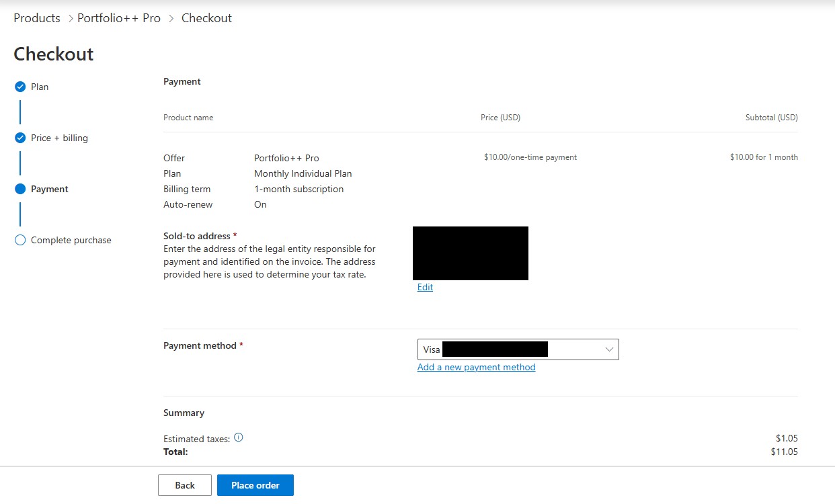This screenshot has height=504, width=835.
Task: Click the Payment method label
Action: click(203, 345)
